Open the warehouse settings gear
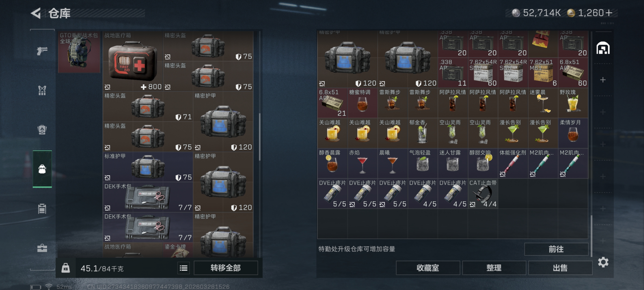 tap(603, 262)
